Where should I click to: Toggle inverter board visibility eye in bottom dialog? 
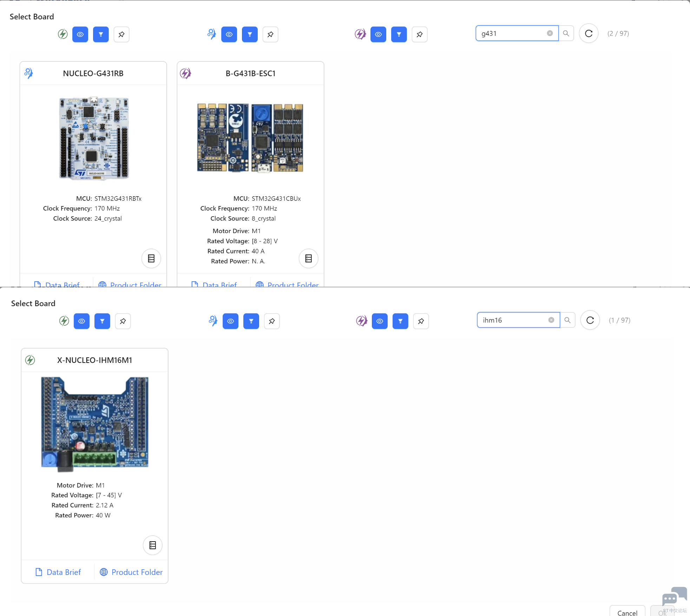click(x=380, y=321)
